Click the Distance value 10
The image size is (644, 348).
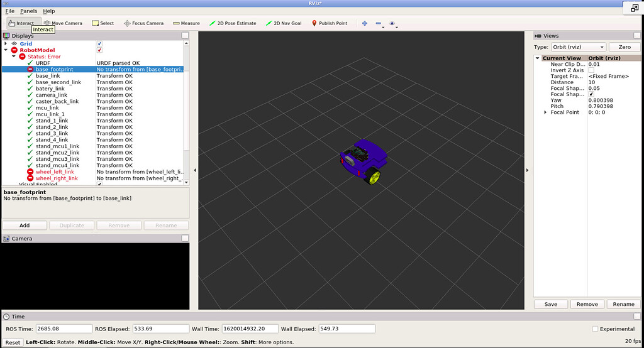(591, 82)
